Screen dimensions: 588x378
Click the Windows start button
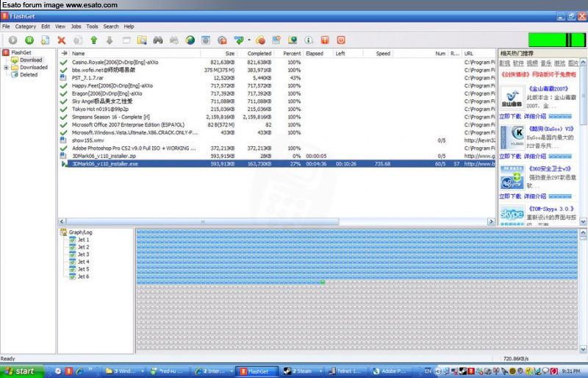[21, 371]
